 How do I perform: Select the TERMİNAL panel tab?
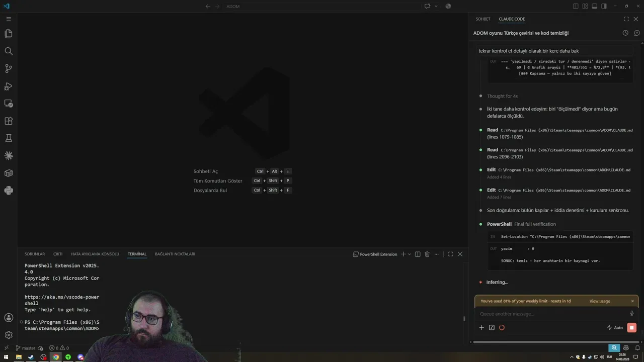[137, 254]
